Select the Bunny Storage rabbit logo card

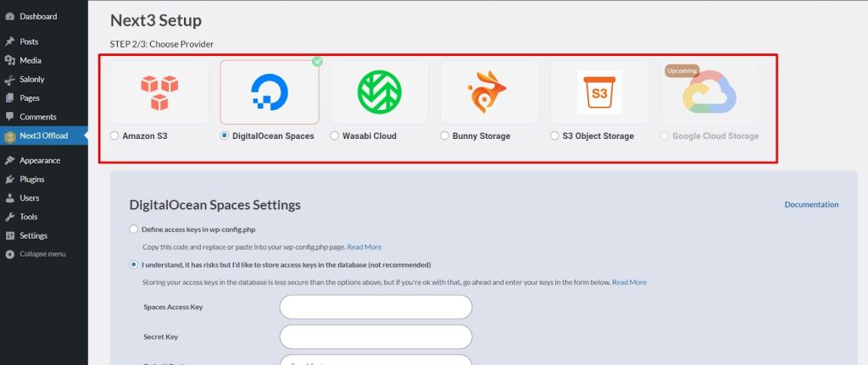tap(489, 91)
